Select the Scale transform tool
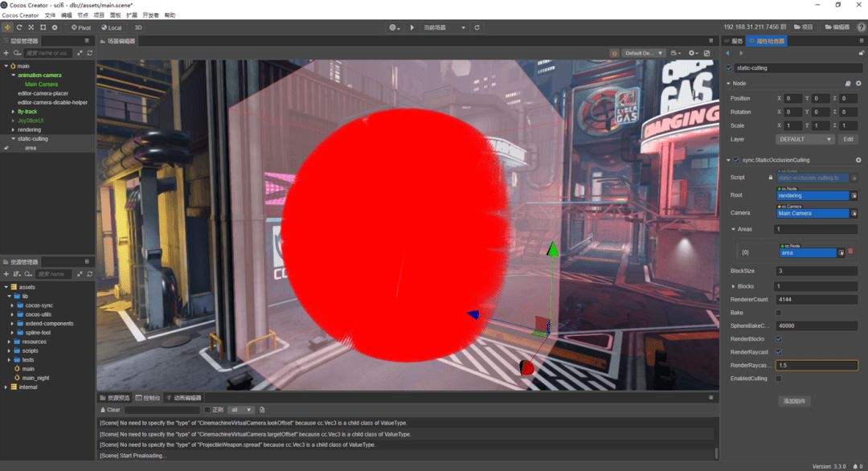868x471 pixels. click(x=31, y=27)
